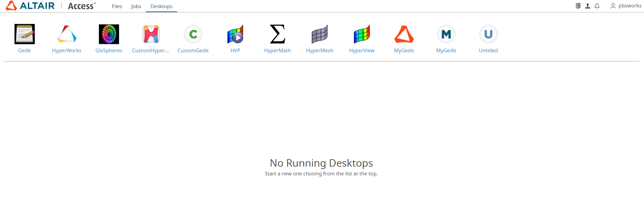Launch the CustomHyper... application
This screenshot has height=200, width=644.
151,34
